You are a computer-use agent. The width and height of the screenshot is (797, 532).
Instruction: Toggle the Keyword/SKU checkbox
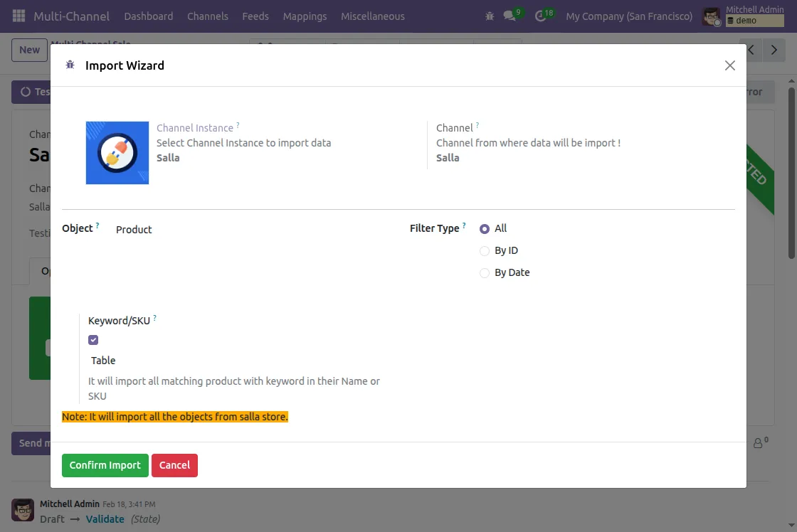click(x=93, y=340)
